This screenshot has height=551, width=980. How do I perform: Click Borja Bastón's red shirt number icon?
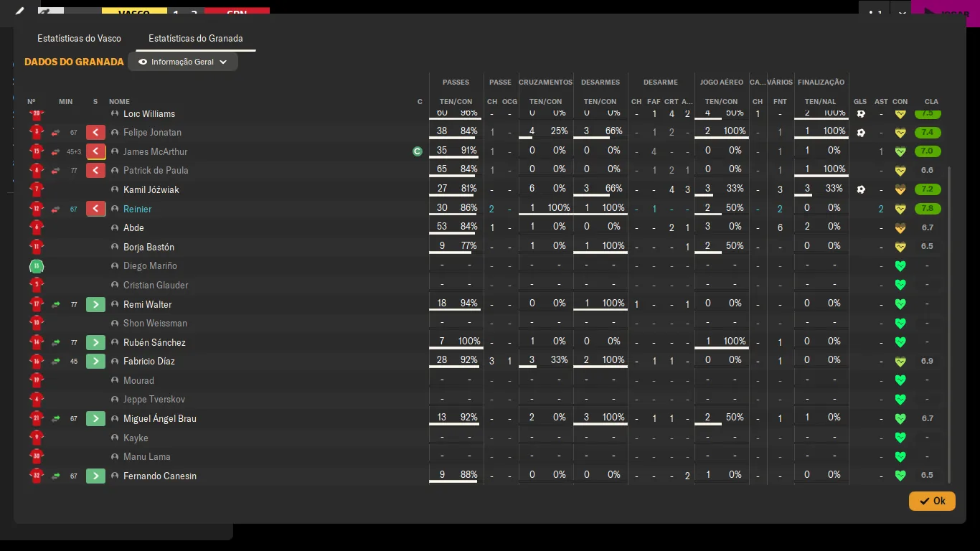pyautogui.click(x=37, y=247)
